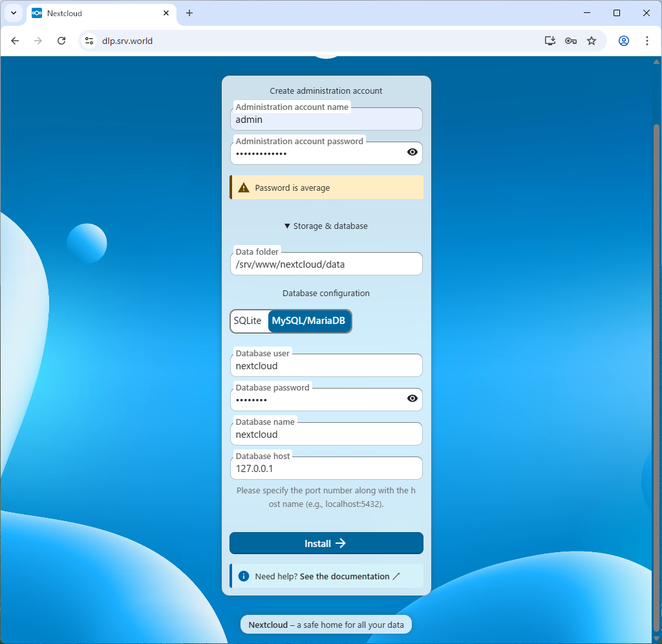The image size is (662, 644).
Task: Click the info icon beside Need help
Action: click(244, 576)
